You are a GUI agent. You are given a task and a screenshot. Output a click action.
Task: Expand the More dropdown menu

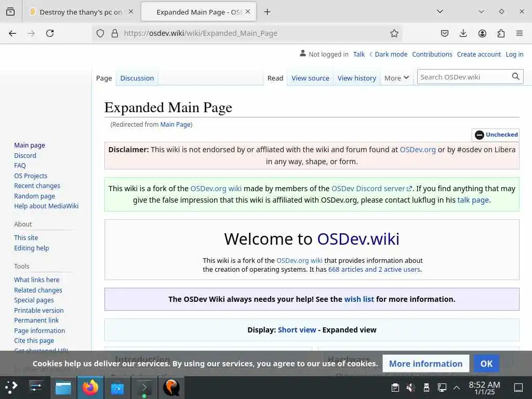click(x=396, y=78)
